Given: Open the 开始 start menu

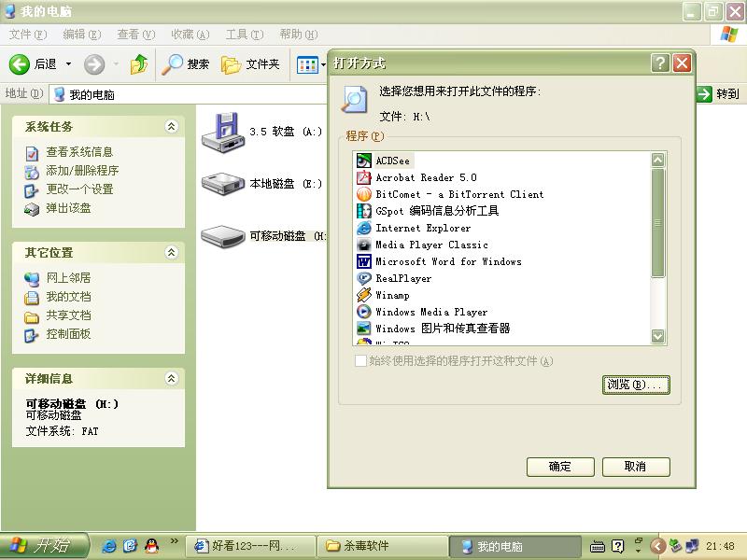Looking at the screenshot, I should pyautogui.click(x=44, y=546).
